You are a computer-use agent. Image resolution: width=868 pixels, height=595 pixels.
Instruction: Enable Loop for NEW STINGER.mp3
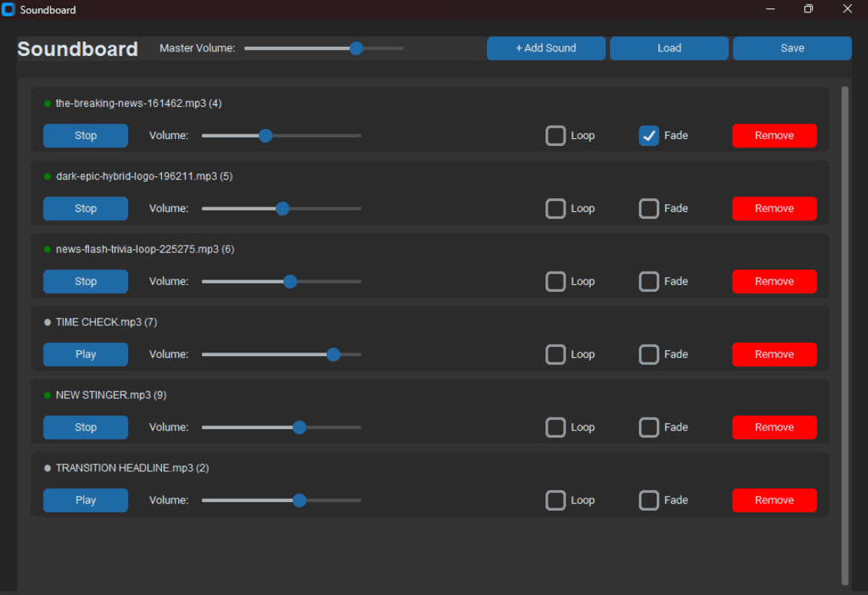(555, 428)
